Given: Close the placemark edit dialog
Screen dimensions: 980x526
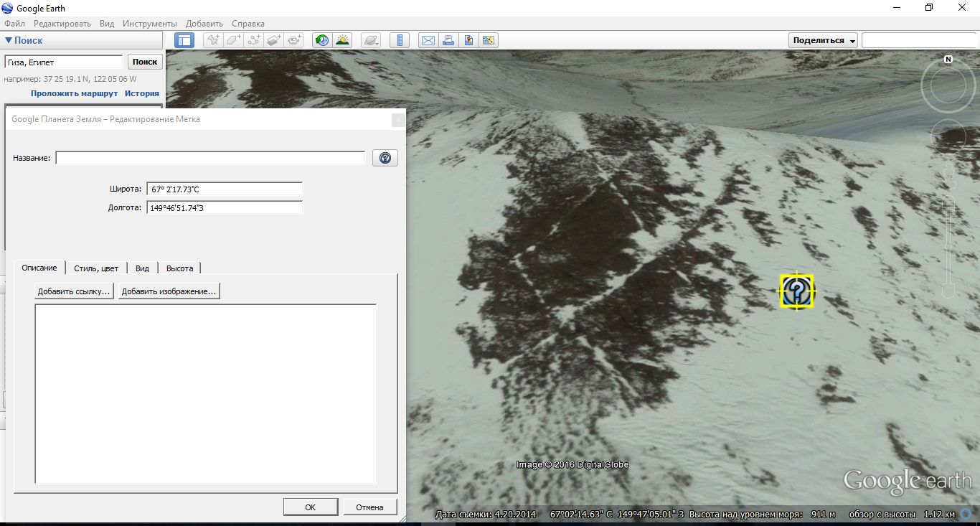Looking at the screenshot, I should (398, 121).
